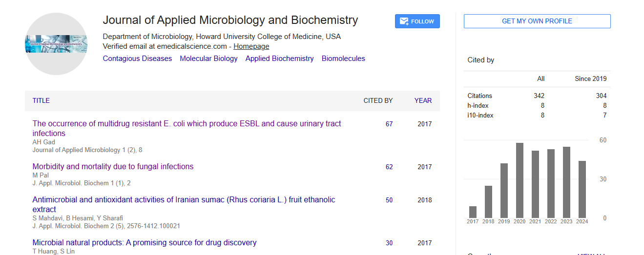Image resolution: width=644 pixels, height=255 pixels.
Task: Sort by the Cited By column header
Action: click(378, 101)
